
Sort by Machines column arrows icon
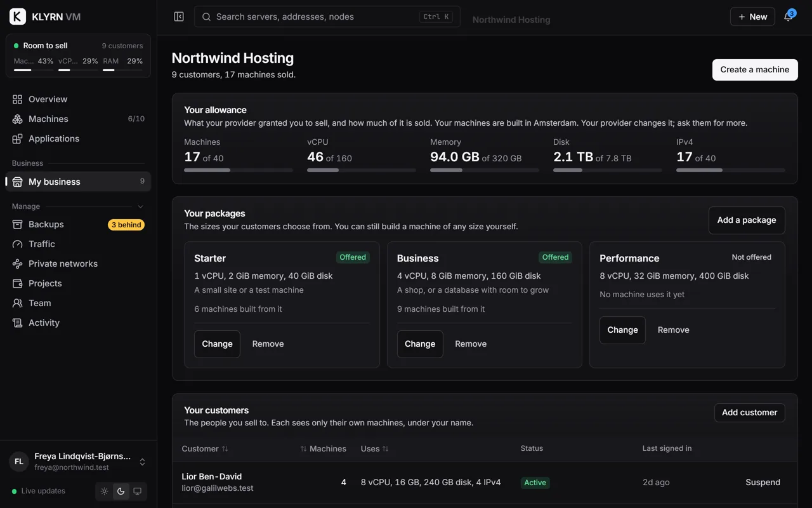click(303, 448)
